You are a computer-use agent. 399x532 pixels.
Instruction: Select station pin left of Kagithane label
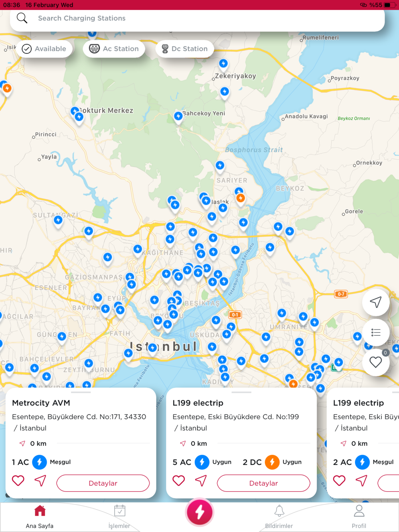click(x=137, y=250)
